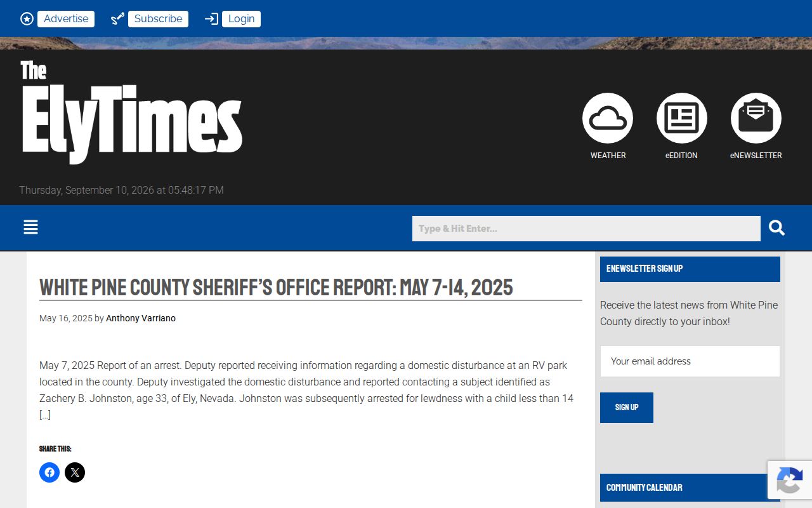The width and height of the screenshot is (812, 508).
Task: Click the WEATHER label text
Action: coord(608,156)
